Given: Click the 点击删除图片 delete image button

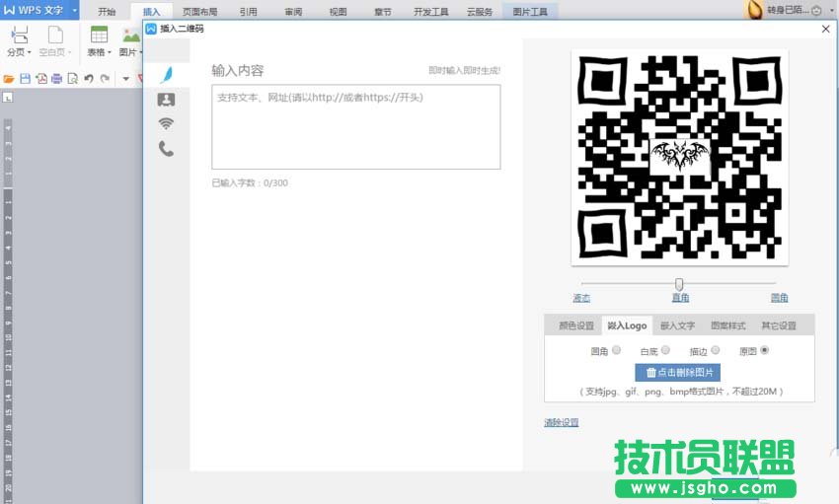Looking at the screenshot, I should (x=677, y=373).
